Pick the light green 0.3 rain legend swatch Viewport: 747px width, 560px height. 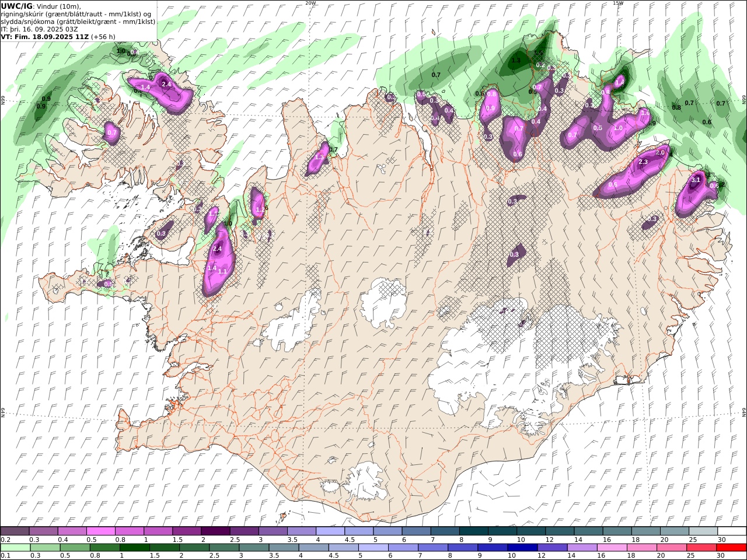click(45, 548)
